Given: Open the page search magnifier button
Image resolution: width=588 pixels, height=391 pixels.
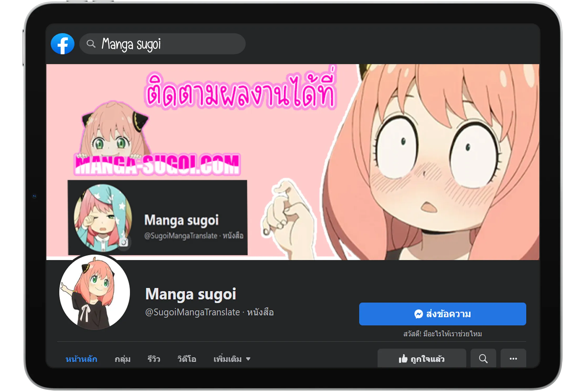Looking at the screenshot, I should tap(483, 358).
